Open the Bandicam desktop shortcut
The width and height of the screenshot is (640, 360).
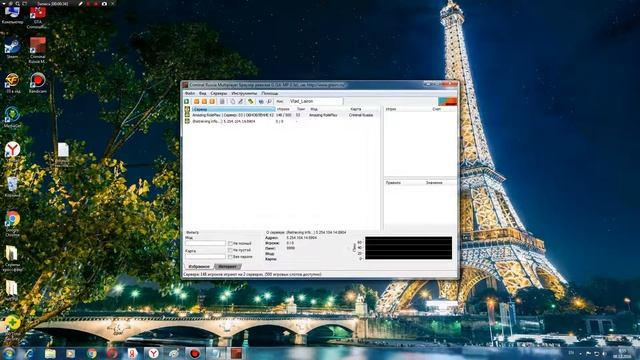click(x=38, y=83)
